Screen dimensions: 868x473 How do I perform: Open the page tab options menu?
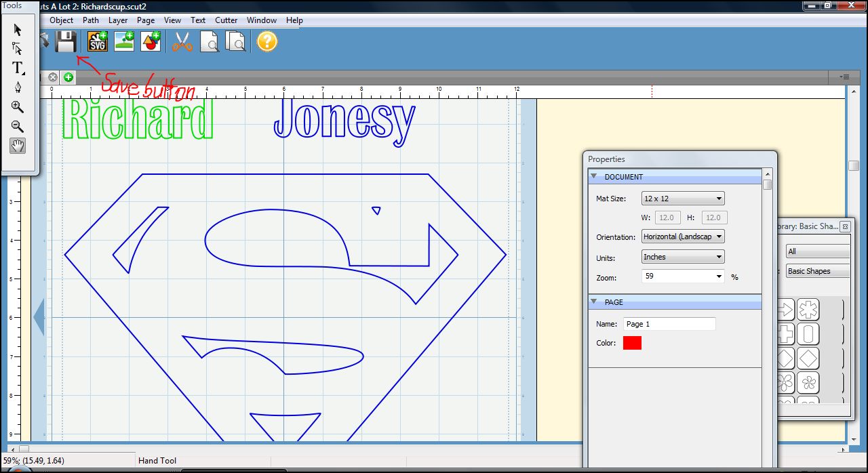coord(845,77)
